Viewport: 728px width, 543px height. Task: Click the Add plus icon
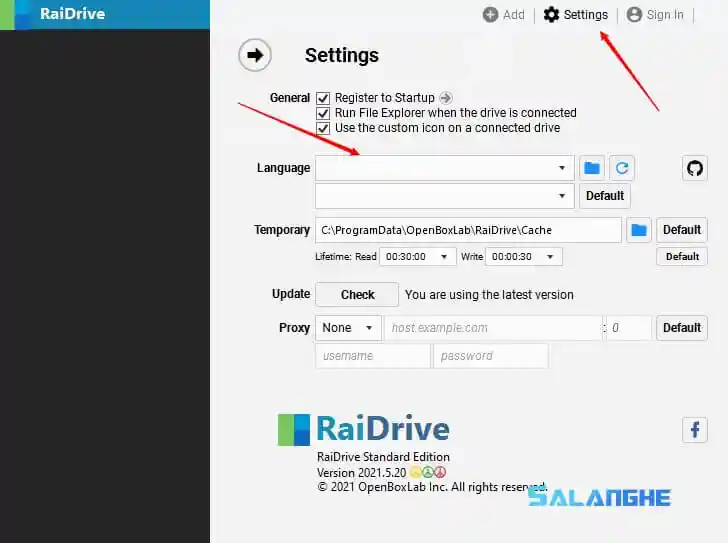(x=490, y=15)
